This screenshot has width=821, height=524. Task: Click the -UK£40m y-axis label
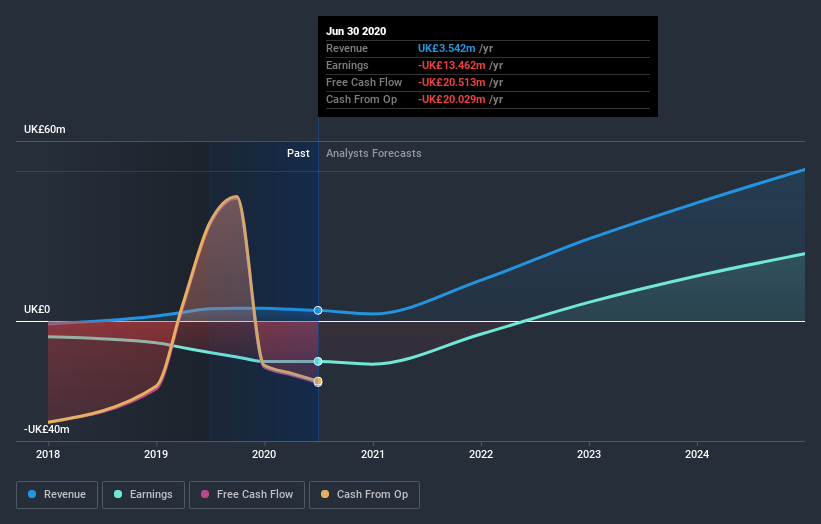[46, 429]
